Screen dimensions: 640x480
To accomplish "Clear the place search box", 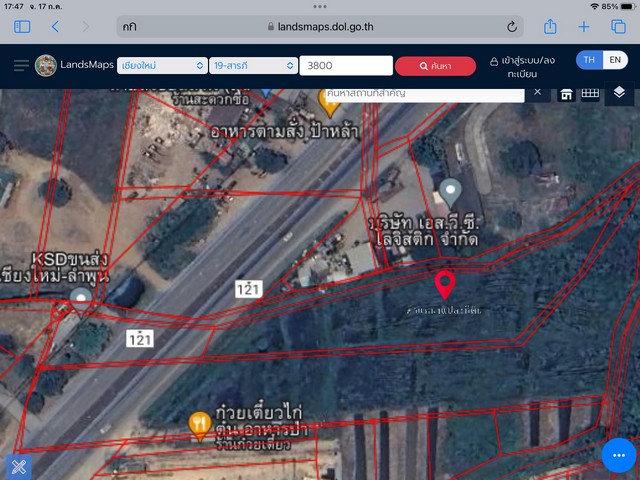I will coord(537,92).
